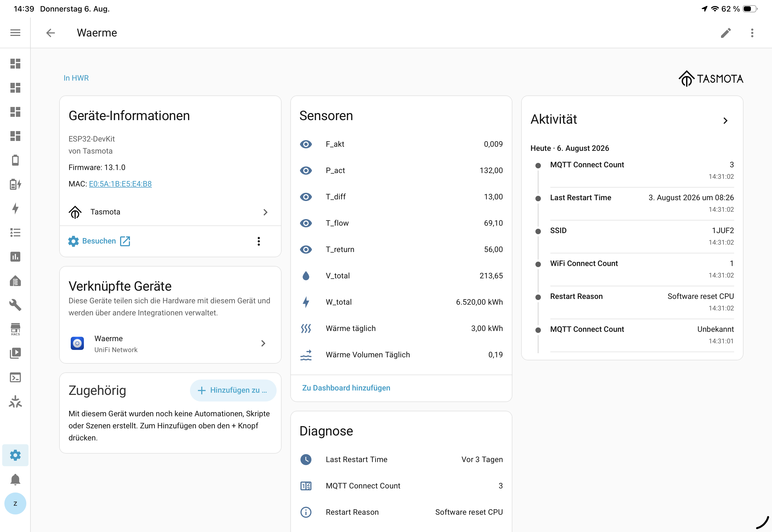The width and height of the screenshot is (772, 532).
Task: Click the Last Restart Time clock icon
Action: point(305,459)
